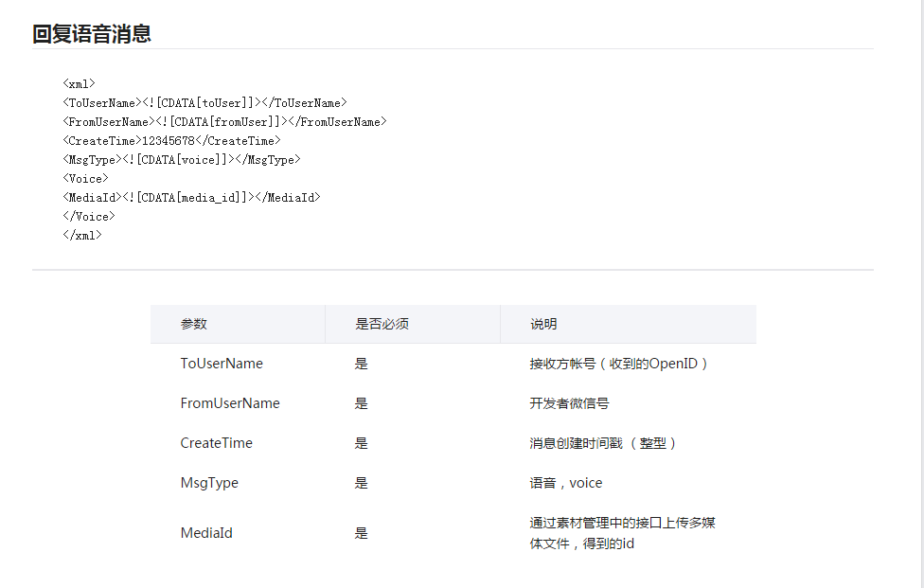Viewport: 924px width, 588px height.
Task: Click the 语音，voice description cell
Action: pos(566,483)
